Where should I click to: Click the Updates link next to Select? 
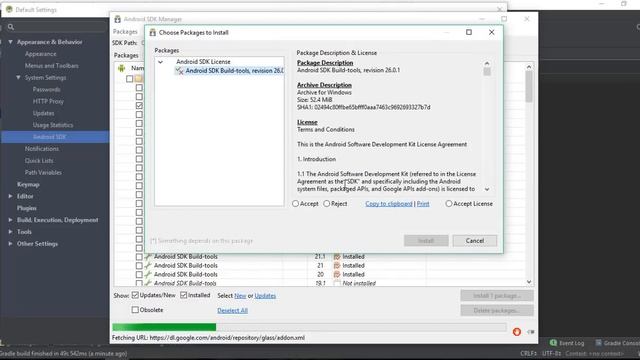[x=265, y=296]
